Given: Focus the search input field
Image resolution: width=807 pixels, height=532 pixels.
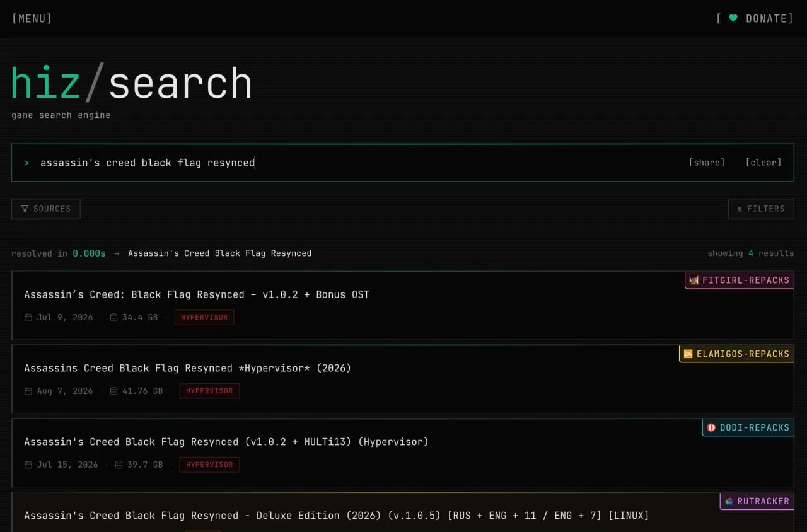Looking at the screenshot, I should (x=353, y=163).
